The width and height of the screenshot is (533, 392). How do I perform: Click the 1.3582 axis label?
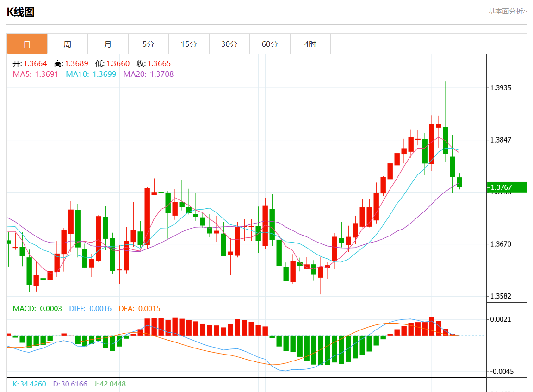pos(501,296)
